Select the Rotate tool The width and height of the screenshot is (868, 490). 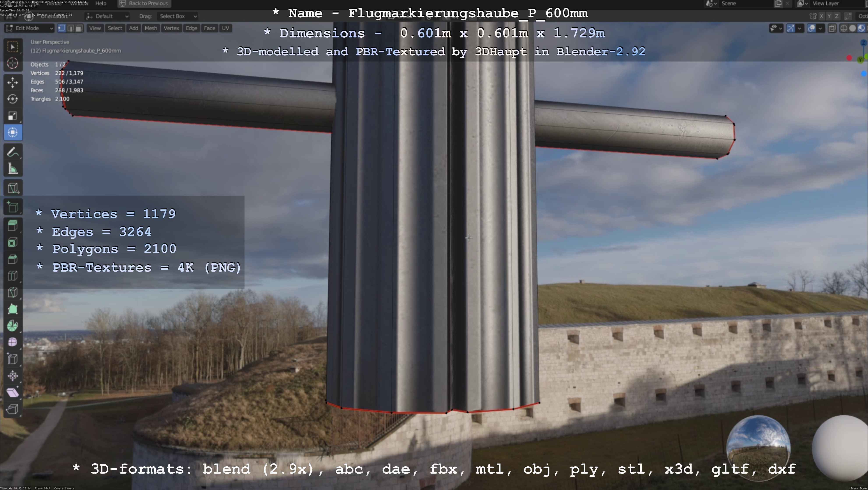point(13,99)
